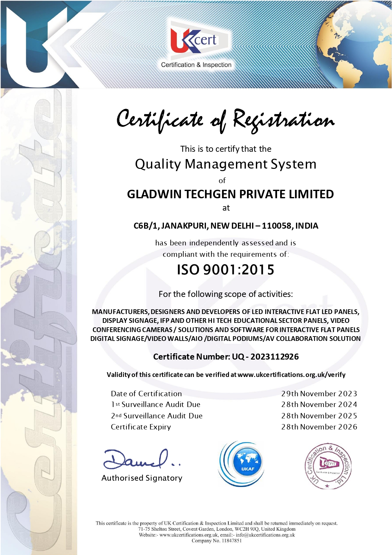This screenshot has height=555, width=392.
Task: Click the vertical Certificate watermark on left
Action: coord(39,316)
